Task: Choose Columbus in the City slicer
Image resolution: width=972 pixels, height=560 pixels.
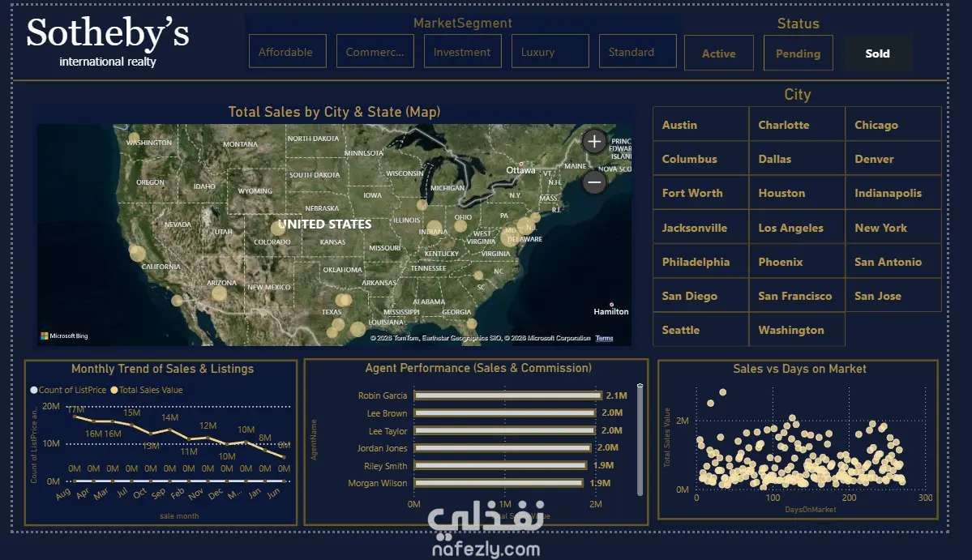Action: click(x=700, y=159)
